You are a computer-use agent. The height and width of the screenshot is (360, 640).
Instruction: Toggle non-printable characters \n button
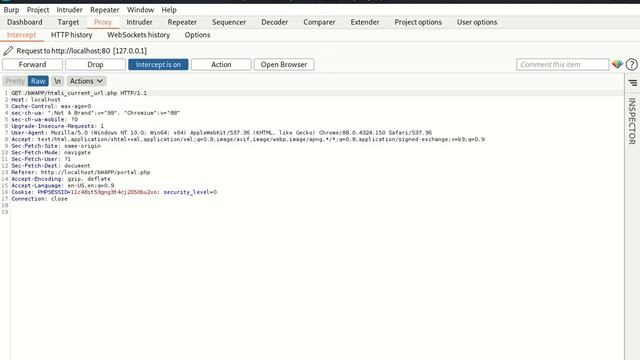(58, 81)
